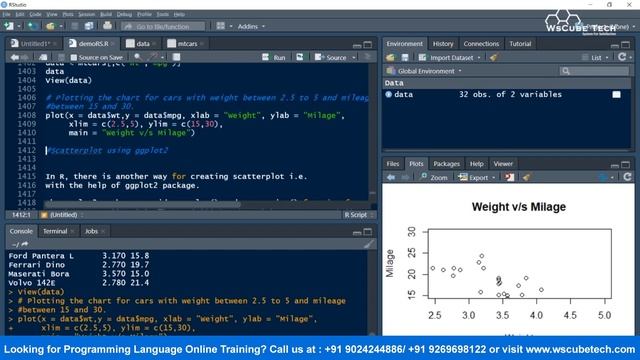Refresh the current plot

coord(627,177)
